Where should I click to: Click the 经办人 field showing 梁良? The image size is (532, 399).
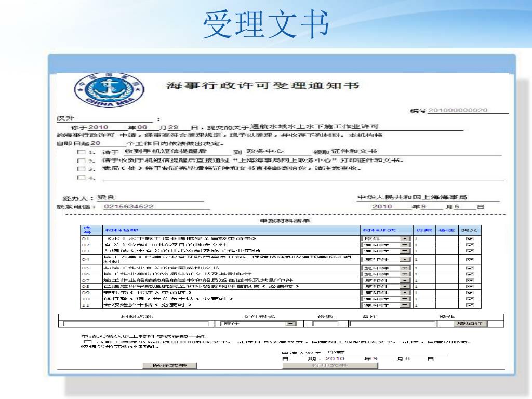pos(150,197)
